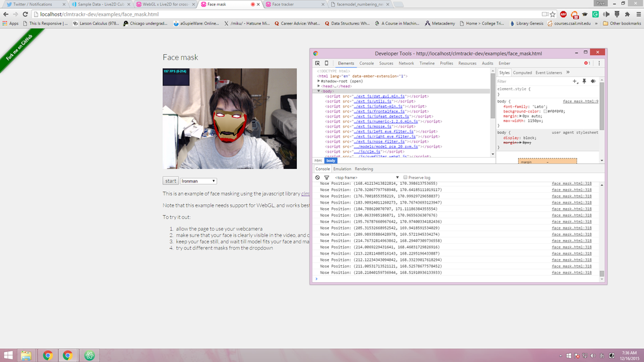Clear the console log icon
Screen dimensions: 644x362
[x=318, y=177]
